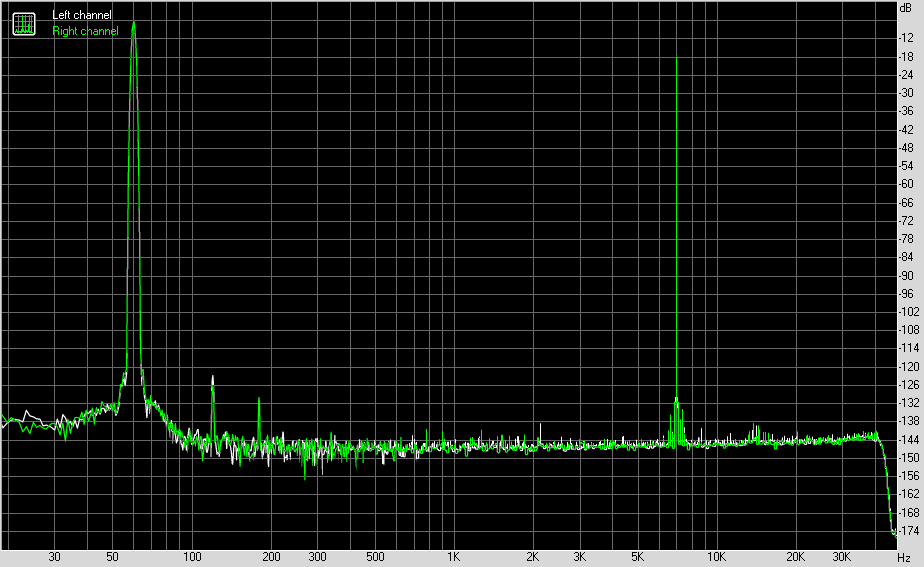The image size is (924, 567).
Task: Click the '-12' dB axis value
Action: [906, 38]
